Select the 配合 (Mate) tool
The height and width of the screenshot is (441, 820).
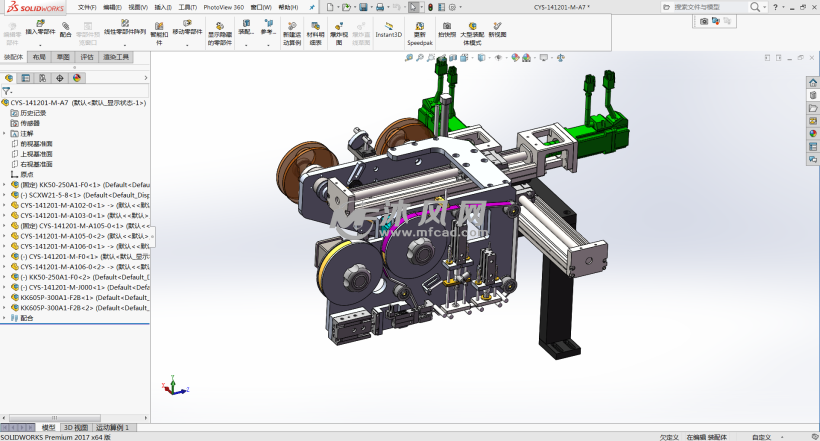coord(65,29)
